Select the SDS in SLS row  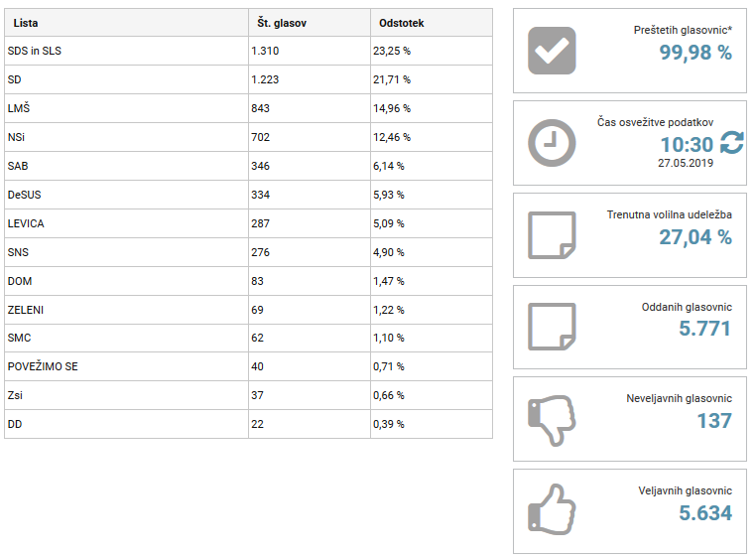click(248, 51)
